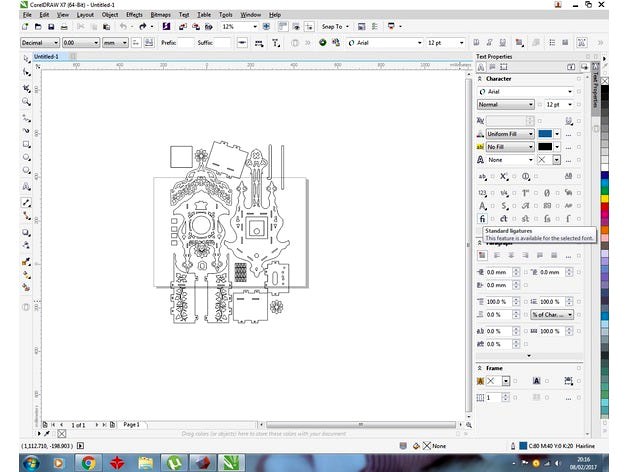Expand the Uniform Fill type dropdown
This screenshot has height=472, width=628.
pyautogui.click(x=530, y=133)
